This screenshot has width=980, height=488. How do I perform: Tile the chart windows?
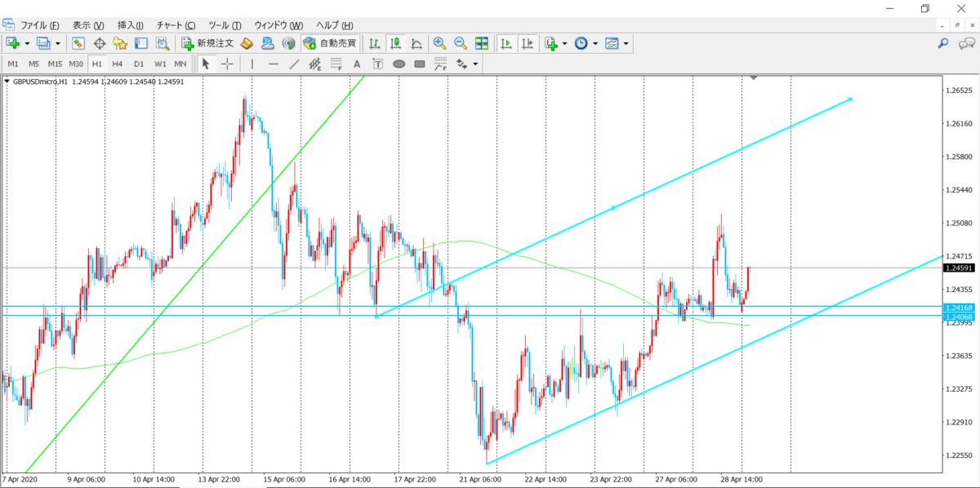point(481,43)
